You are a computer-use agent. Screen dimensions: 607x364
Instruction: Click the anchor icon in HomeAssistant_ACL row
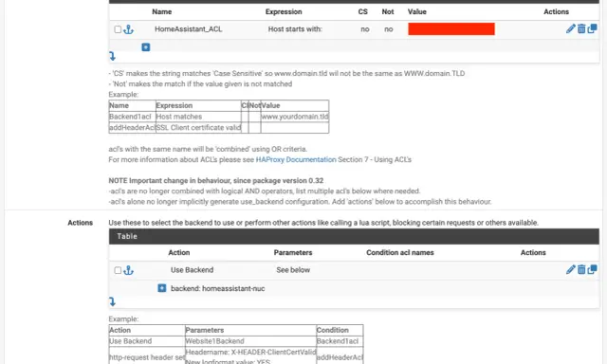(x=129, y=29)
